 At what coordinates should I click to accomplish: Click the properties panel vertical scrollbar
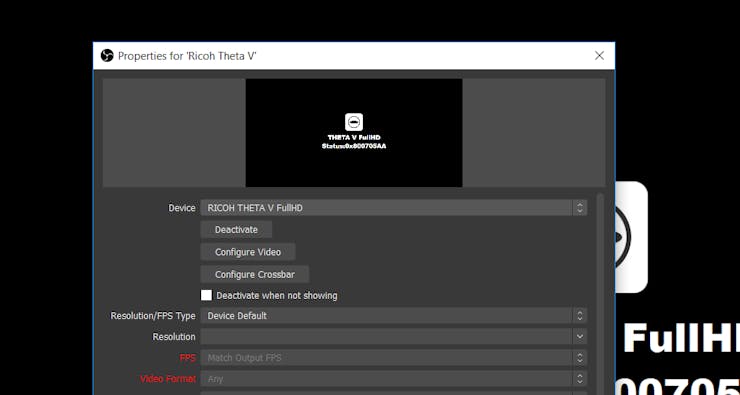(600, 294)
